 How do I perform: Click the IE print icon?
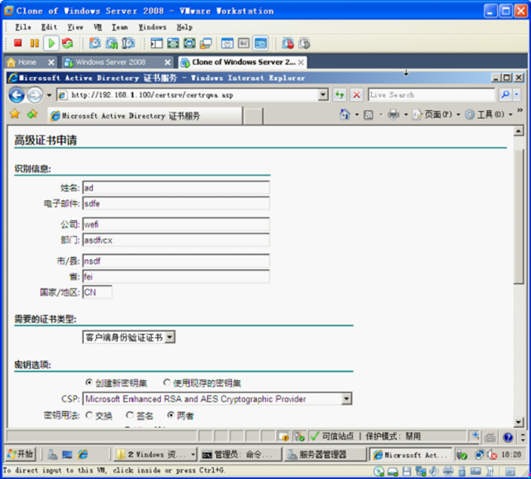click(x=393, y=114)
